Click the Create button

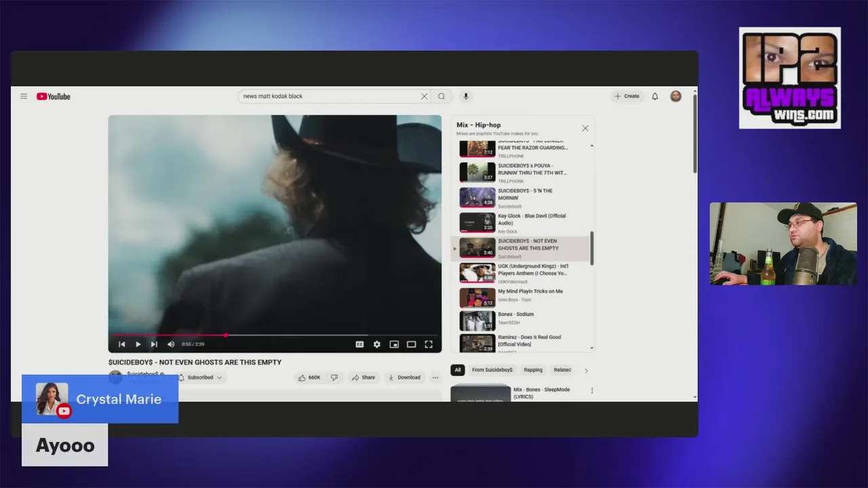(627, 96)
